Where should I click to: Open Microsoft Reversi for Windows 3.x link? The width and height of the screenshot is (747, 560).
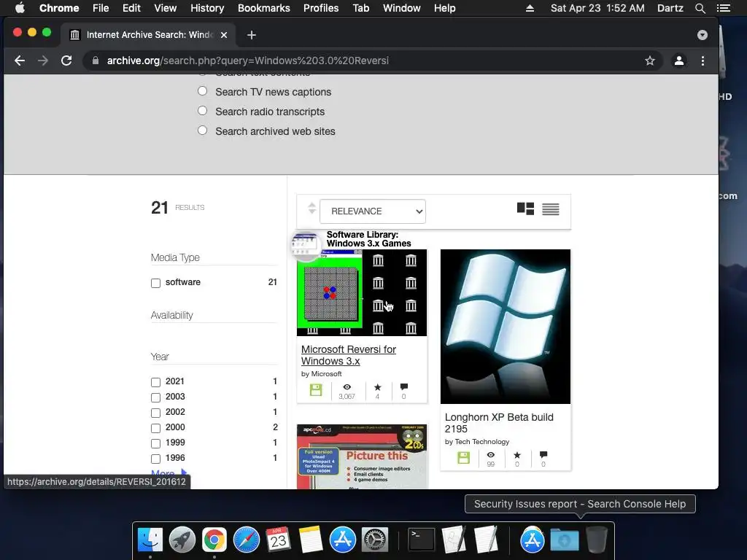(348, 355)
